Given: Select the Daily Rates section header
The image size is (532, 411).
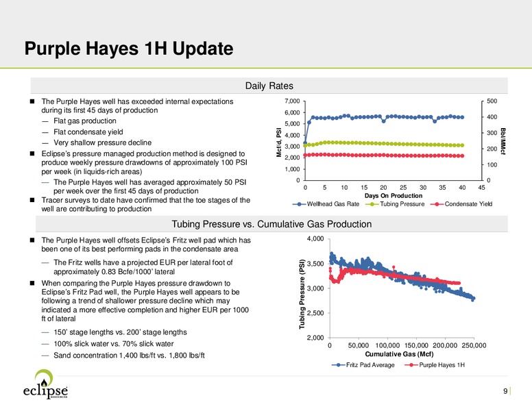Looking at the screenshot, I should tap(269, 86).
